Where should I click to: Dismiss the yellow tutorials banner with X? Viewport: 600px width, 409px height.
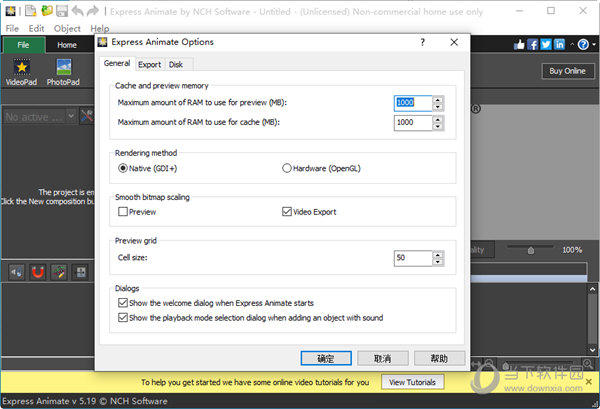589,381
